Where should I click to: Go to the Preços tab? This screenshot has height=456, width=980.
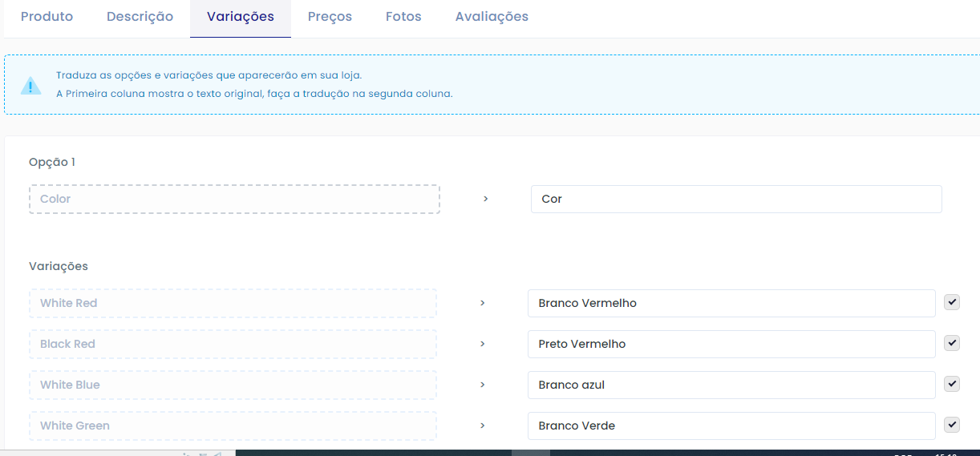(330, 17)
